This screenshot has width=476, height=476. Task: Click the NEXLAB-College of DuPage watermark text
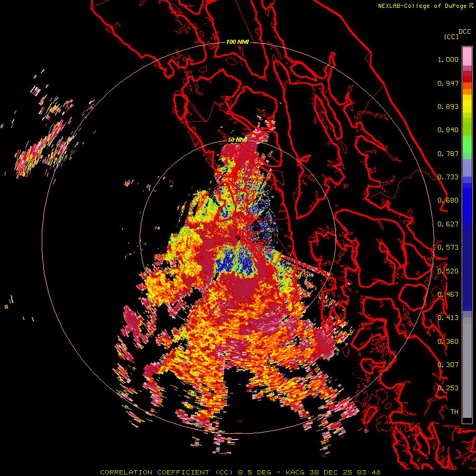422,6
